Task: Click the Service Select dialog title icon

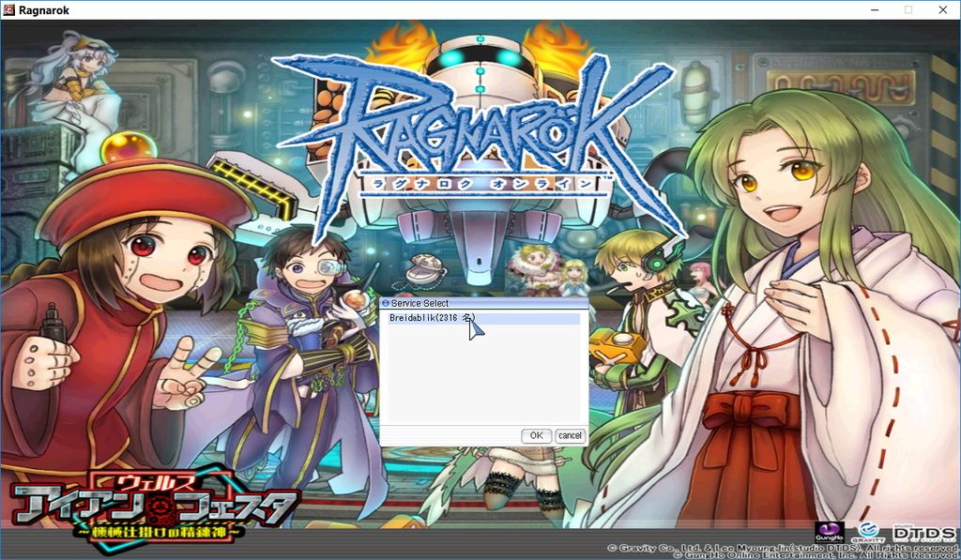Action: [386, 303]
